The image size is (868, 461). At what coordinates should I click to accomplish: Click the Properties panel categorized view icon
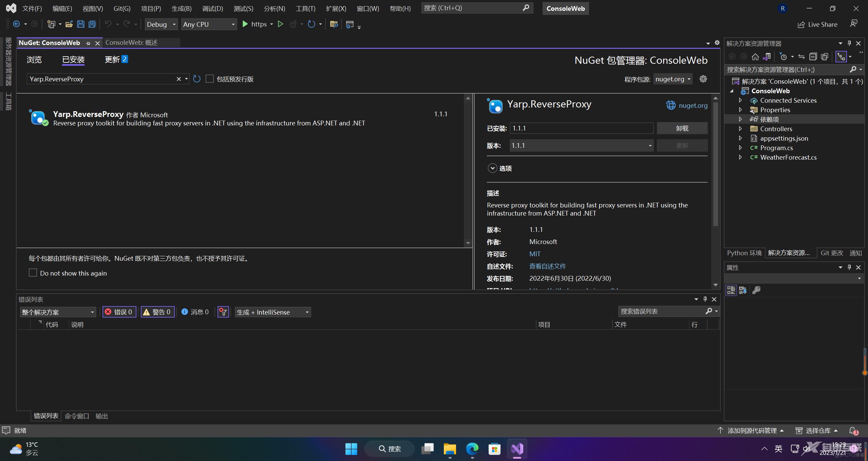coord(731,290)
